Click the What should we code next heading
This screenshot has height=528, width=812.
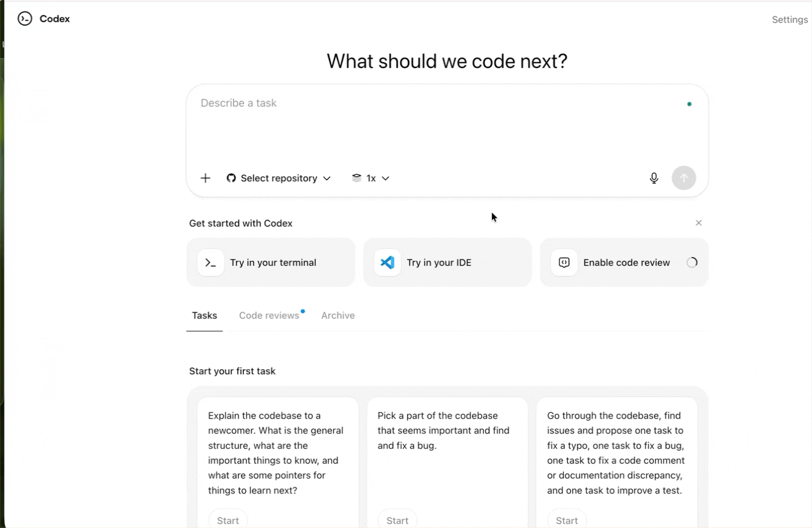click(447, 61)
